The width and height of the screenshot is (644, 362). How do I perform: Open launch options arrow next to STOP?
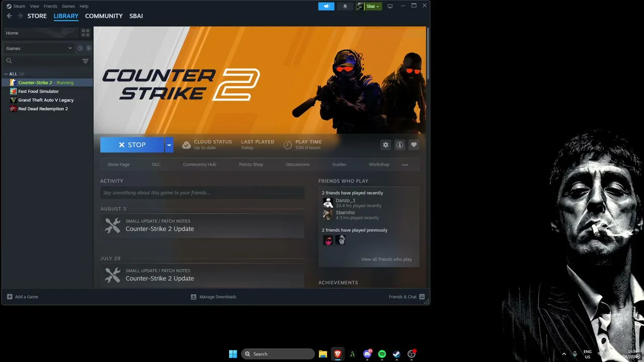point(169,145)
